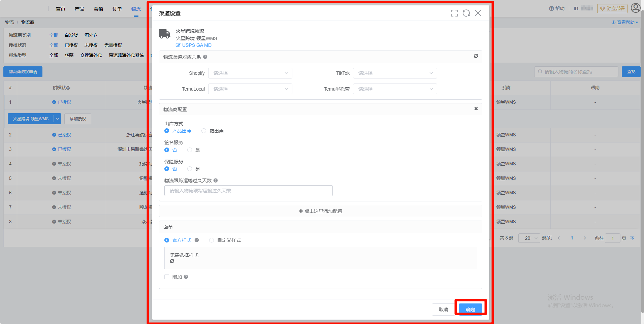The width and height of the screenshot is (644, 324).
Task: Filter 系统类型 by 华磊
Action: click(x=69, y=55)
